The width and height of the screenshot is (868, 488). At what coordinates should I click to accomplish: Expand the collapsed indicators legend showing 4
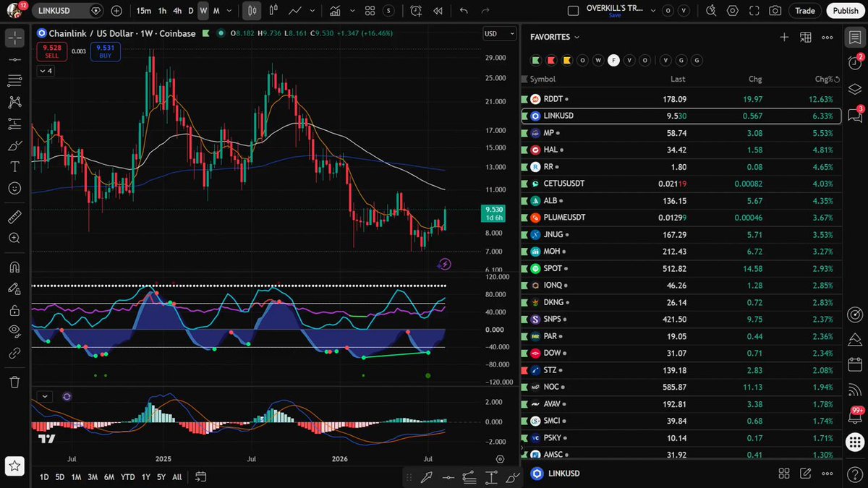pyautogui.click(x=45, y=71)
